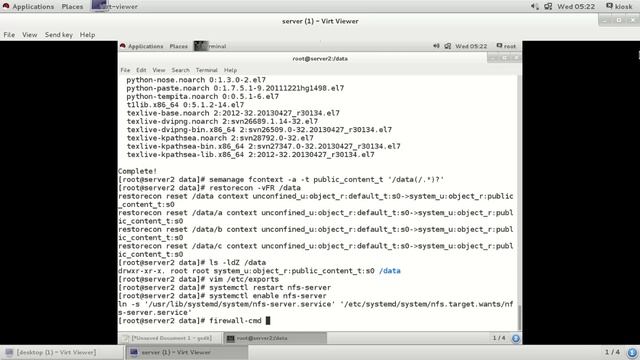Viewport: 640px width, 360px height.
Task: Open Virt Viewer Send key menu
Action: [59, 35]
